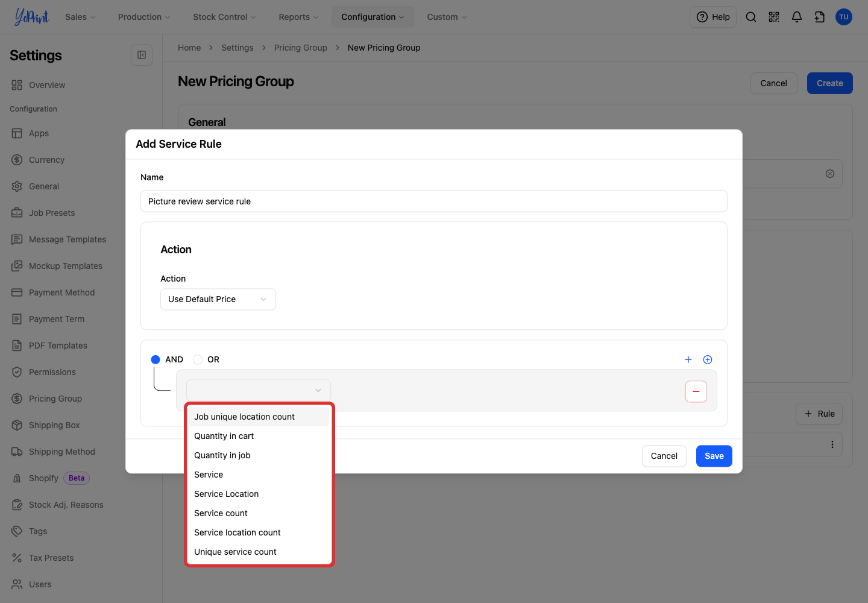Viewport: 868px width, 603px height.
Task: Choose Service Location option
Action: (x=259, y=494)
